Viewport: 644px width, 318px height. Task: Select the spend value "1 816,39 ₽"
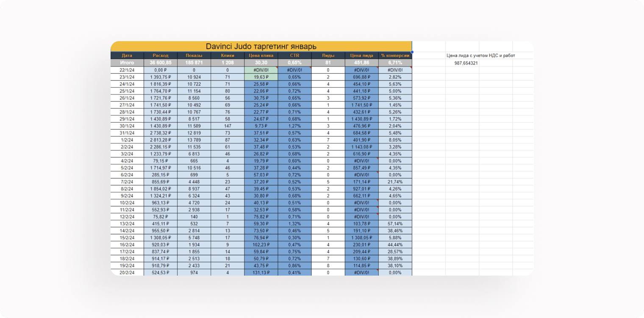[161, 84]
